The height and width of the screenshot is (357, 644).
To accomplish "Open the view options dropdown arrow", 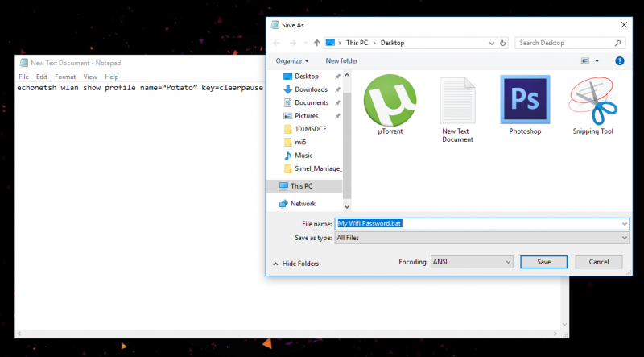I will point(597,61).
